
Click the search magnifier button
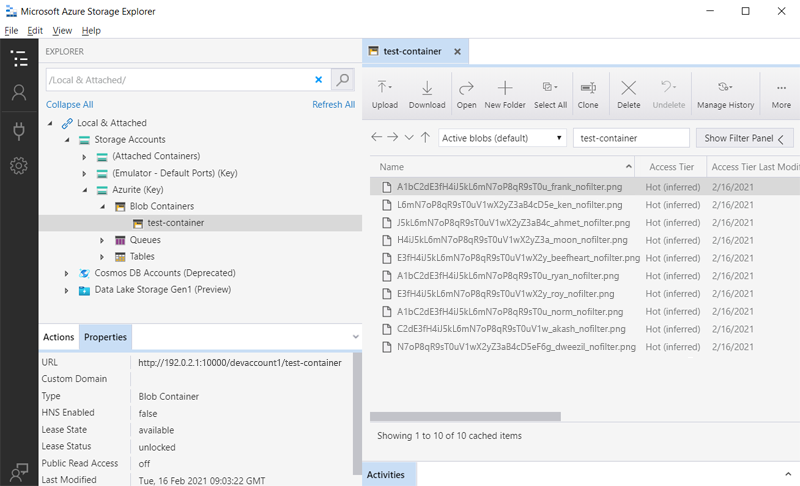coord(342,80)
